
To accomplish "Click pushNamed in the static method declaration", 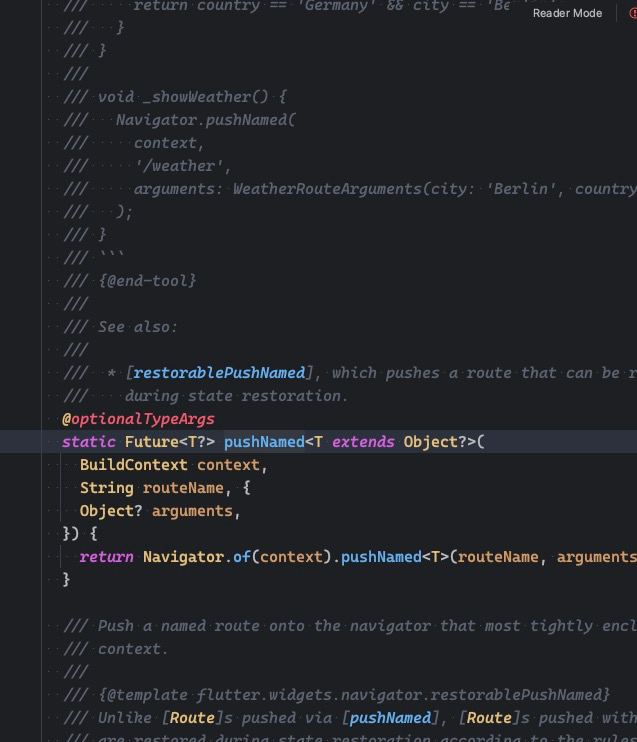I will (x=264, y=442).
